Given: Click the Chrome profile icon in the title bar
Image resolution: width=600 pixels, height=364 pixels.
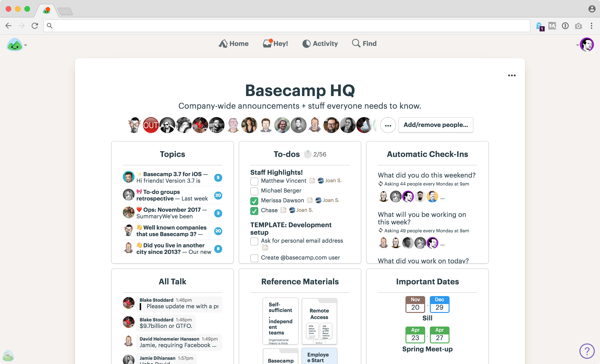Looking at the screenshot, I should [x=592, y=9].
